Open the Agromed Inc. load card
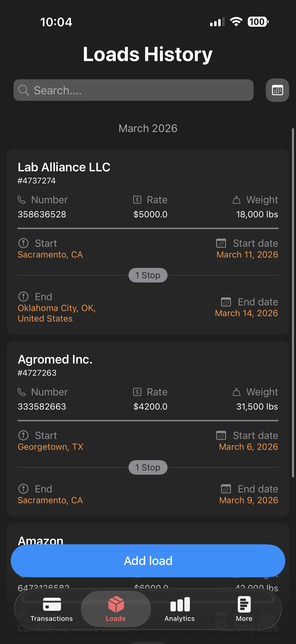 coord(55,359)
